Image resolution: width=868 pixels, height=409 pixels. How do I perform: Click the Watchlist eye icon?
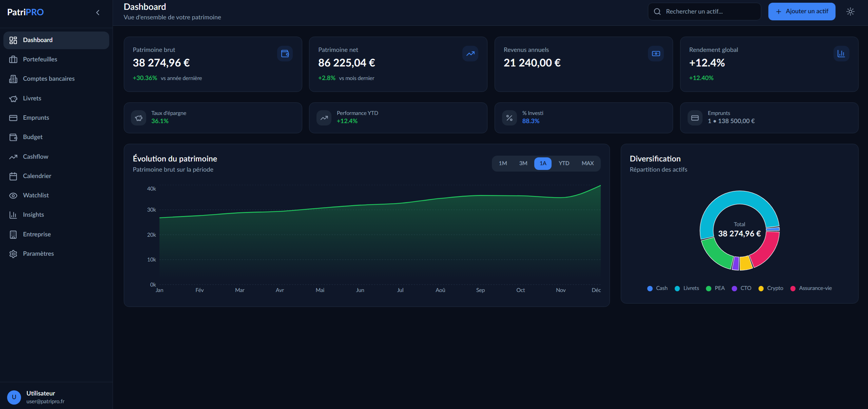point(13,195)
